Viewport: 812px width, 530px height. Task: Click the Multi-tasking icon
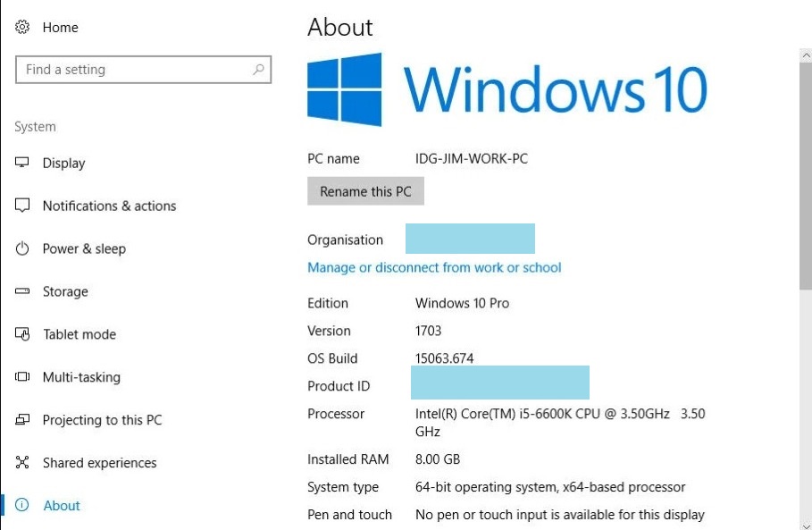click(22, 377)
